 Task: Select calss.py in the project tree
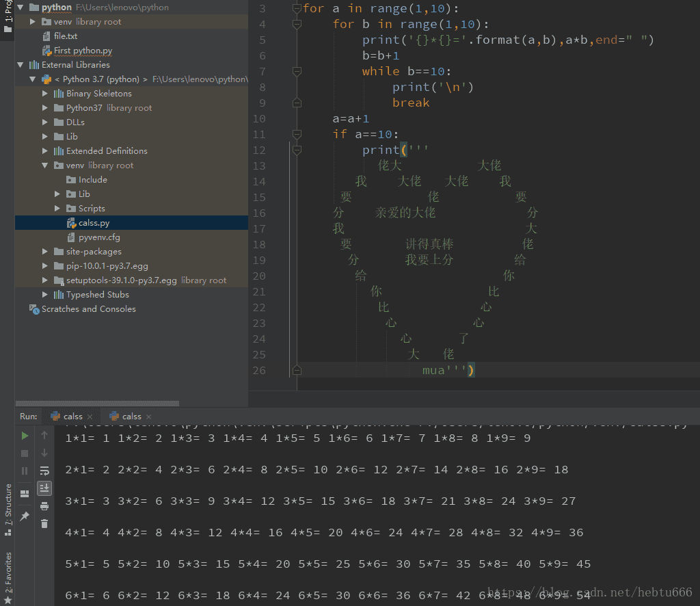94,223
